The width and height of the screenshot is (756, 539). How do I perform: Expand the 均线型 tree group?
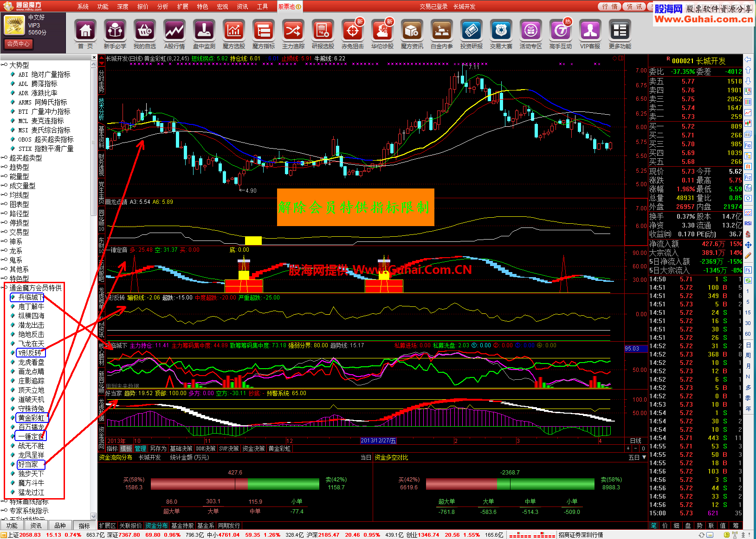click(x=4, y=195)
